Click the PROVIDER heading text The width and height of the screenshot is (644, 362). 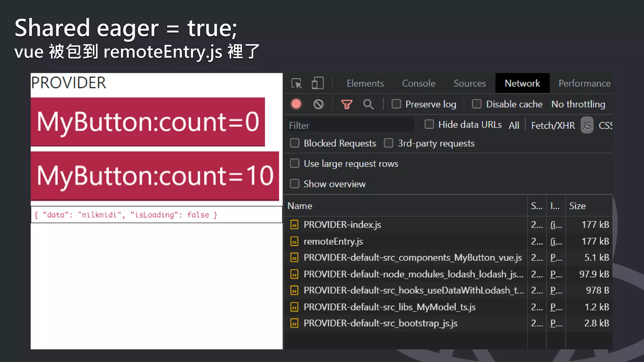click(69, 83)
